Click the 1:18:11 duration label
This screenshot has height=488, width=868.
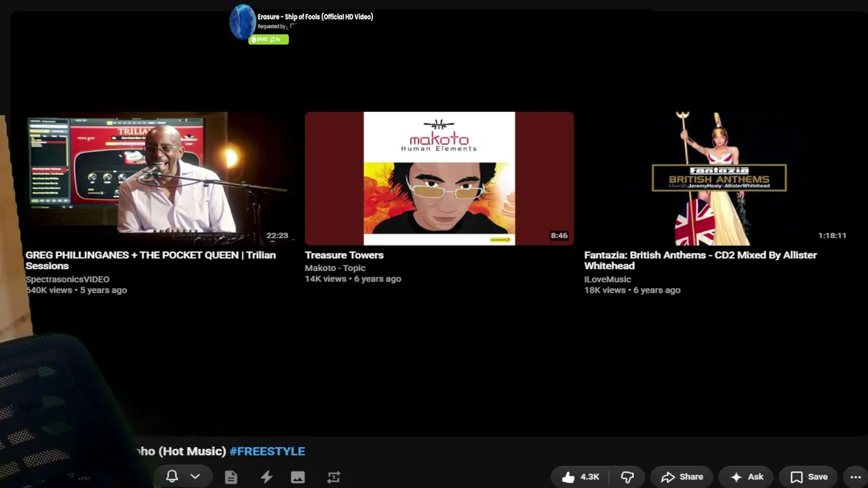point(832,236)
